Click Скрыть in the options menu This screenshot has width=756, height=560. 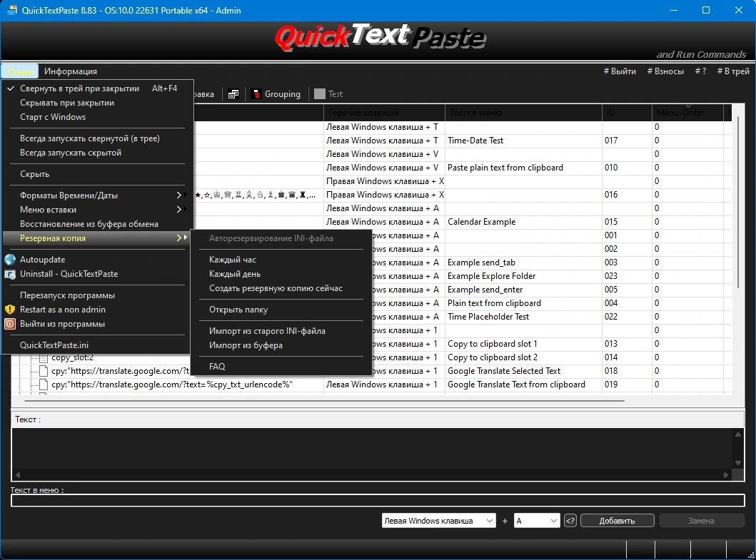[x=96, y=174]
